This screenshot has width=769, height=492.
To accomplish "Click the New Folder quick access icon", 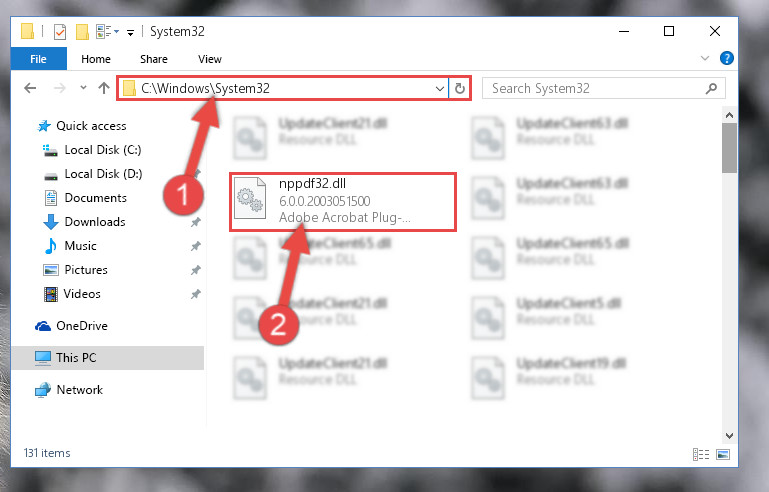I will pos(82,32).
